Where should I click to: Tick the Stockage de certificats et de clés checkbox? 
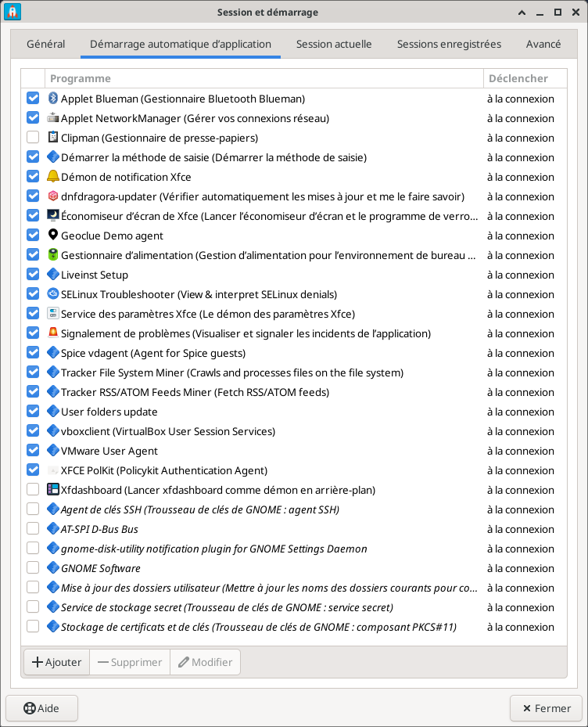click(x=33, y=626)
